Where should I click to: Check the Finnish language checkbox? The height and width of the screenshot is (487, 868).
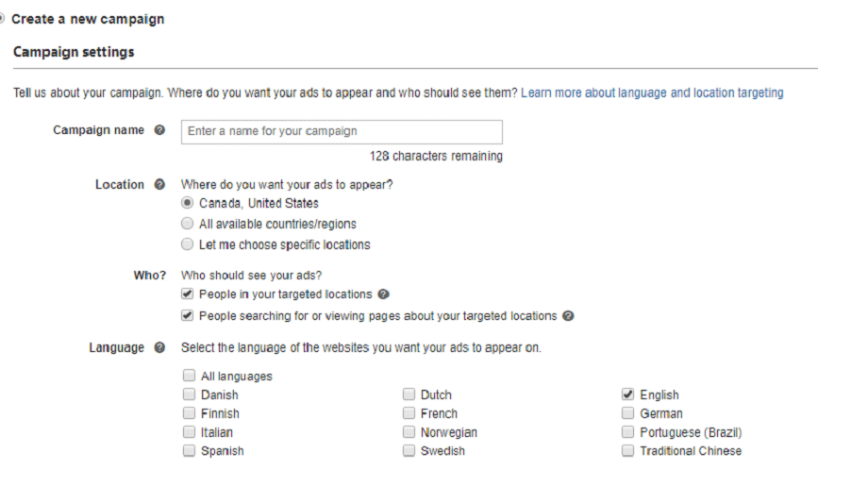coord(189,413)
